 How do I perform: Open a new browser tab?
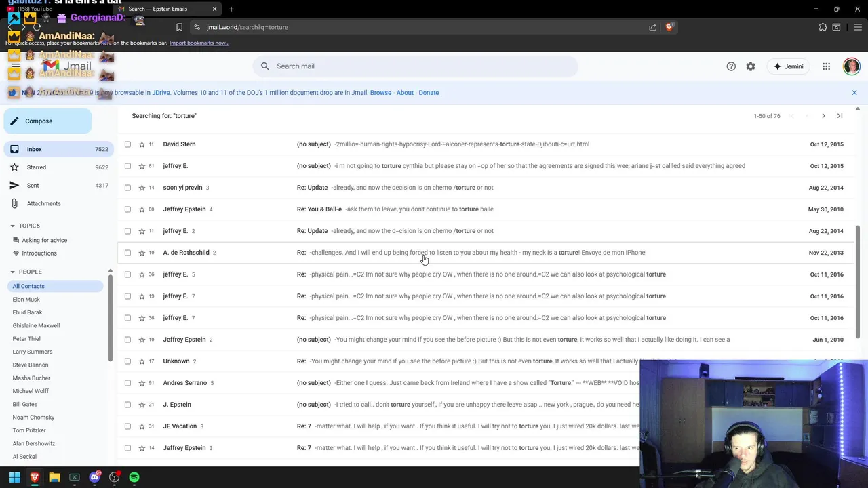(x=231, y=9)
